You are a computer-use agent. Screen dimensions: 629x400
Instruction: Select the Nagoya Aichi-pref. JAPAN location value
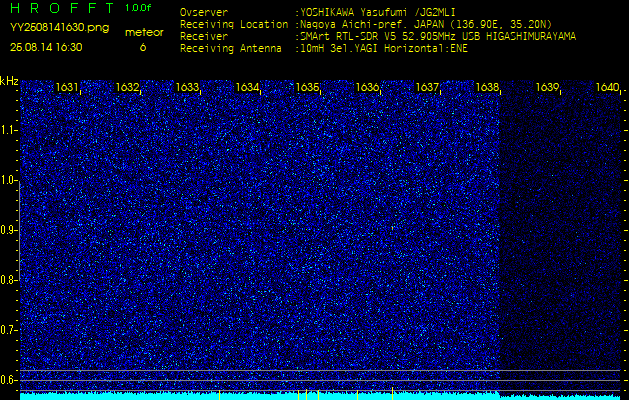tap(426, 24)
